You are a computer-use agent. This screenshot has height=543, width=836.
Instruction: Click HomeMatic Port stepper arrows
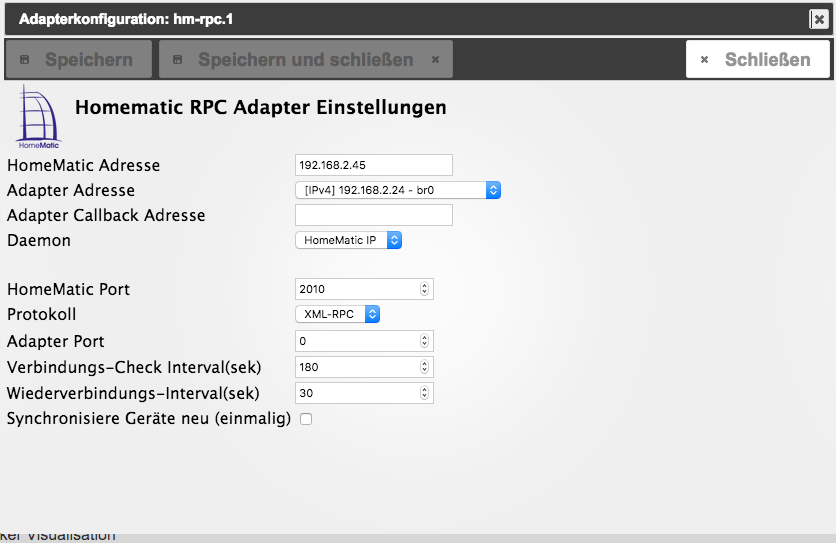[x=424, y=289]
